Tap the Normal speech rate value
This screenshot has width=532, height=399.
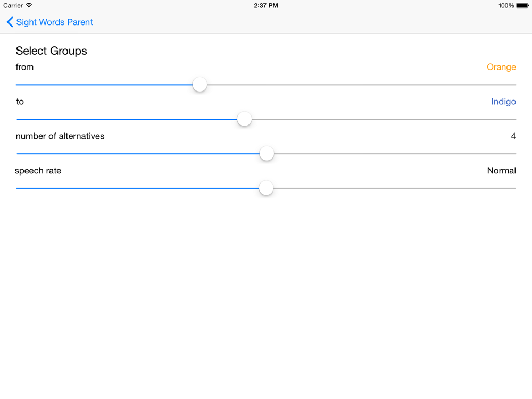(502, 171)
